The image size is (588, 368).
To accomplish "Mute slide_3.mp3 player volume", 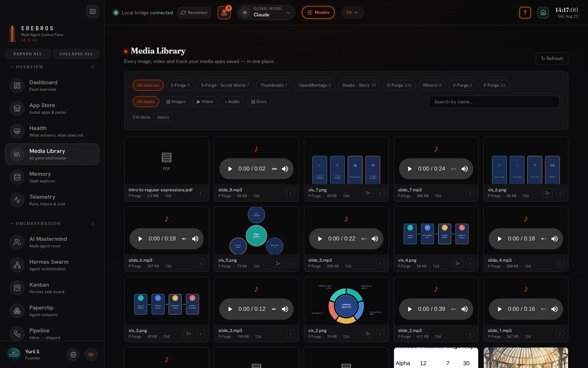I will pos(285,309).
